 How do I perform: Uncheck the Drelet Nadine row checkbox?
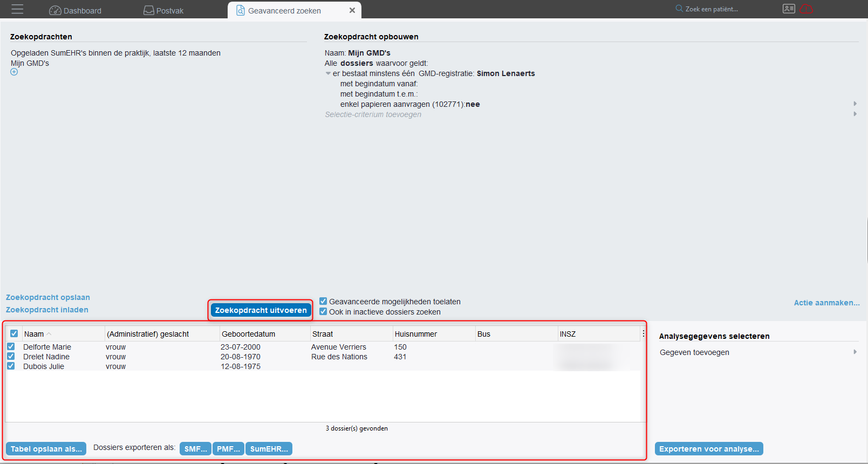(11, 356)
